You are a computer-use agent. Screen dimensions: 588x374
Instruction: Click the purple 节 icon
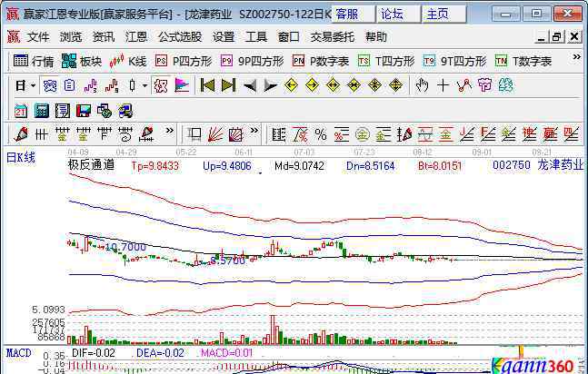tap(484, 86)
